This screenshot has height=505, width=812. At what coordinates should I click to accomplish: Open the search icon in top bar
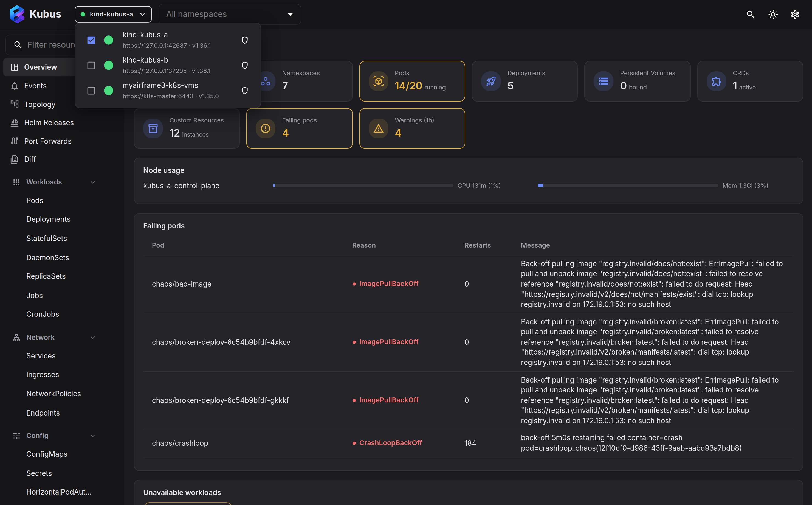click(x=750, y=14)
